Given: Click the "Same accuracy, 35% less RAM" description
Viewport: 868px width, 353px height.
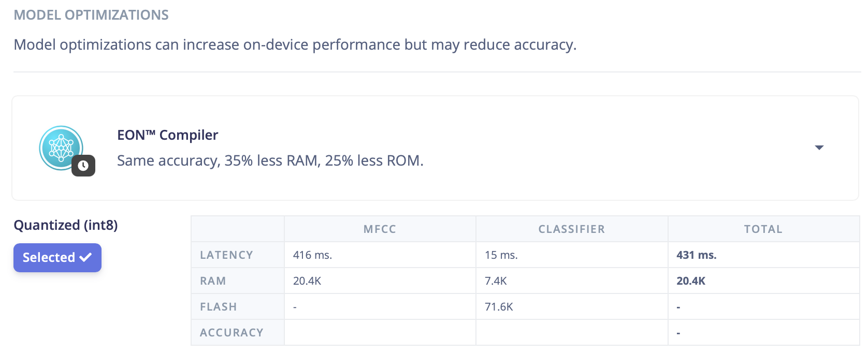Looking at the screenshot, I should (270, 160).
